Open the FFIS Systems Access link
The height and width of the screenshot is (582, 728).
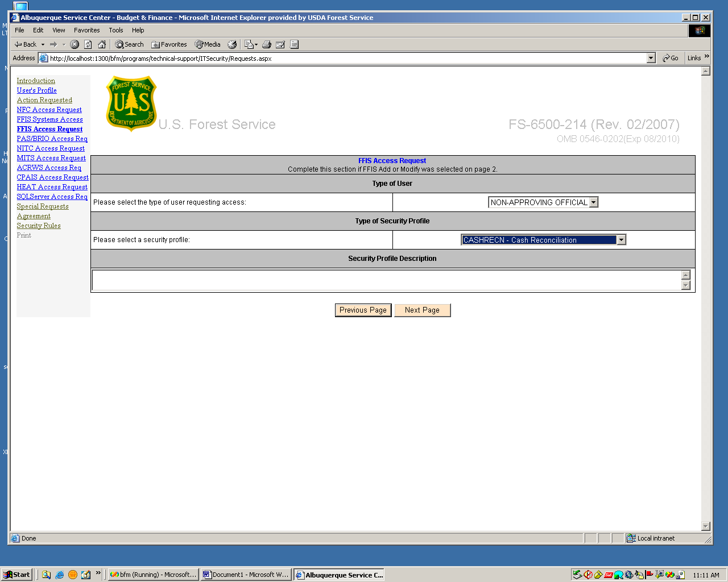[49, 119]
